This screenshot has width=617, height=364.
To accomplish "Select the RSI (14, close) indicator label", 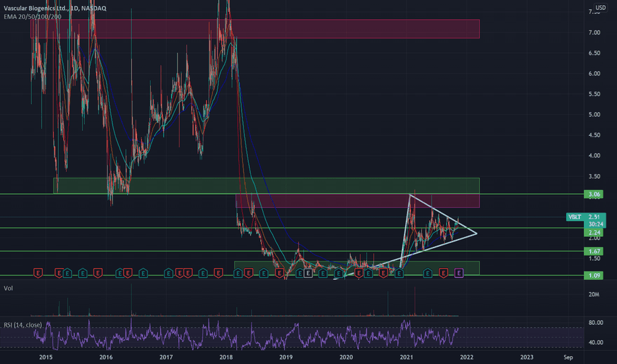I will pyautogui.click(x=23, y=325).
